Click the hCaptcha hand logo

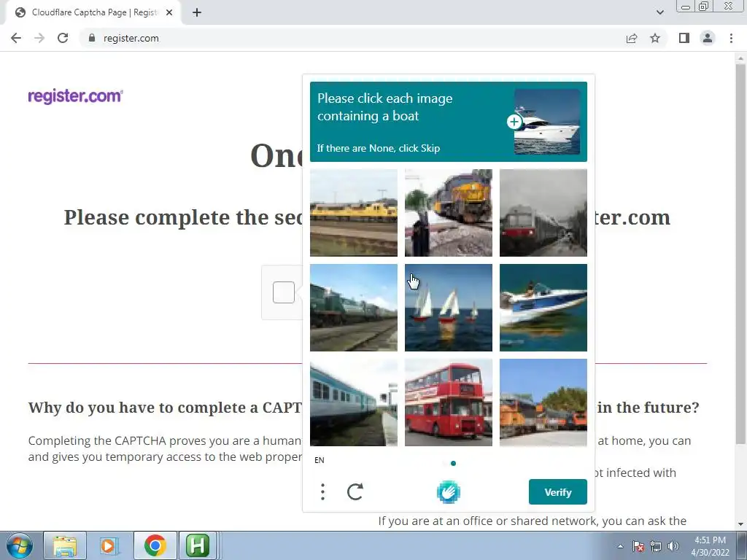[x=449, y=492]
